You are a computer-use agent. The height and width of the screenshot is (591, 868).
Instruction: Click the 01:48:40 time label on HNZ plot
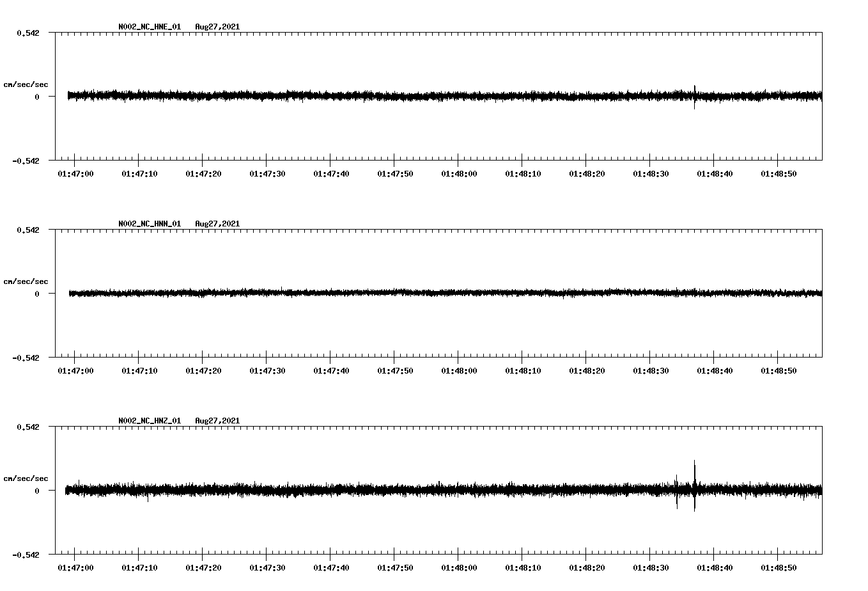(x=715, y=567)
